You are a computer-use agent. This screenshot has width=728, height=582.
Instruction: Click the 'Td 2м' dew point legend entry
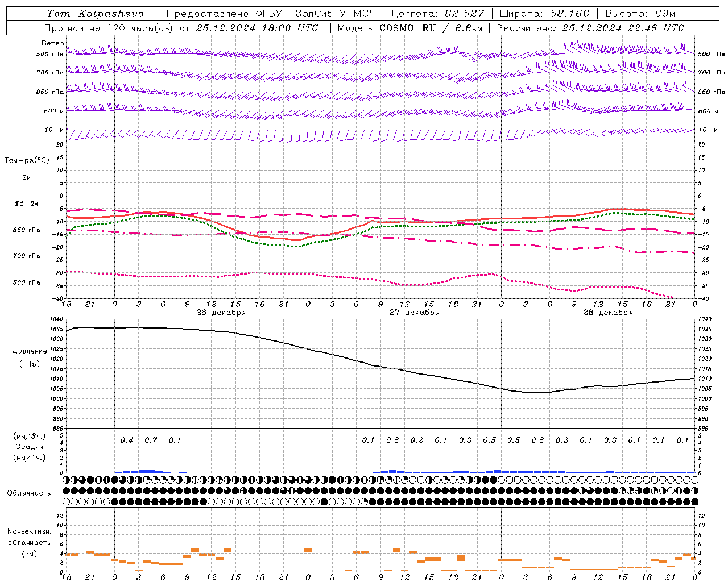click(x=27, y=203)
